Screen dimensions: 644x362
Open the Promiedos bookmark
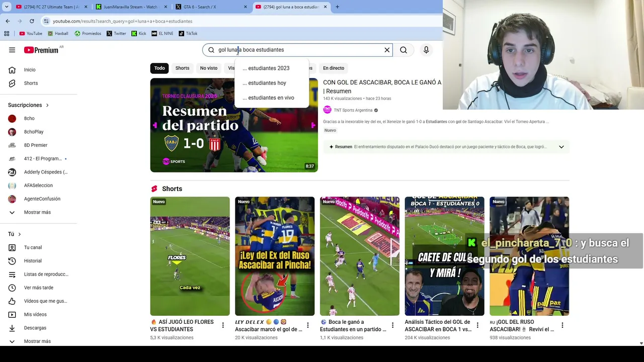point(88,34)
